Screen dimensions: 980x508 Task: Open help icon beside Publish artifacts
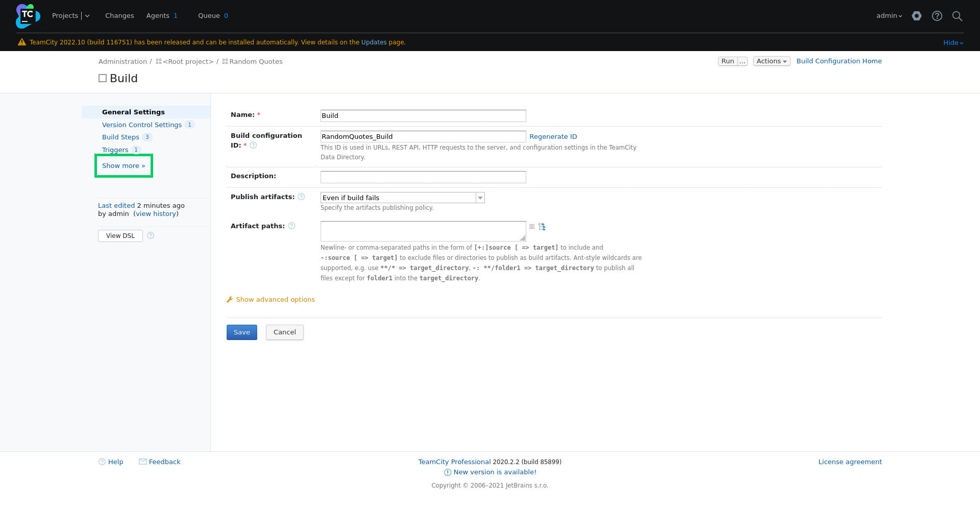tap(301, 197)
